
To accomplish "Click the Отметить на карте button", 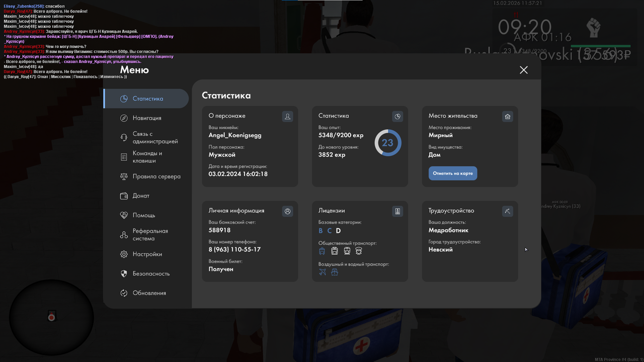I will [453, 173].
